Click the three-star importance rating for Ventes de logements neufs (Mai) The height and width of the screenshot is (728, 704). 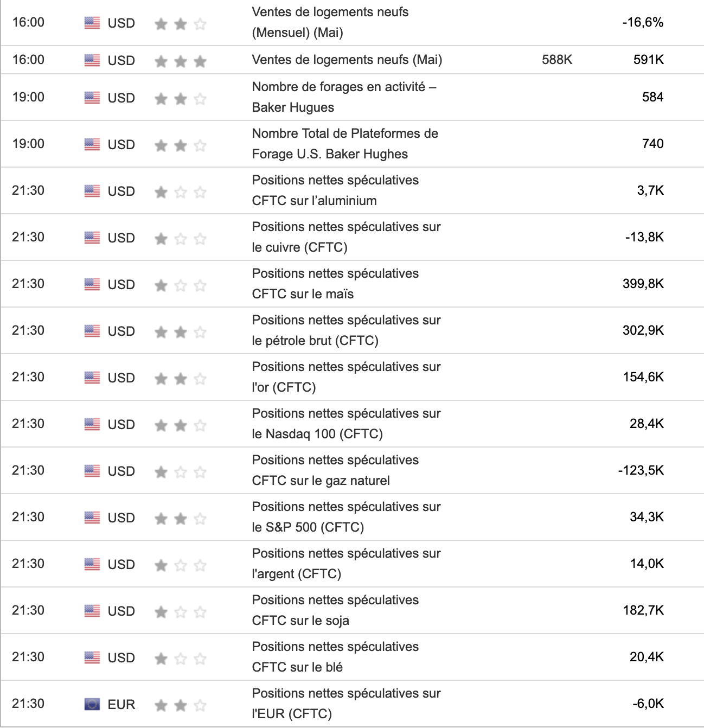180,61
